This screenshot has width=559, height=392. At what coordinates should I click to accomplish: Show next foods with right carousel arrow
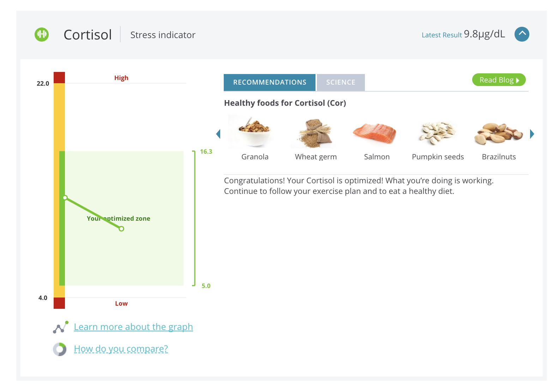532,134
